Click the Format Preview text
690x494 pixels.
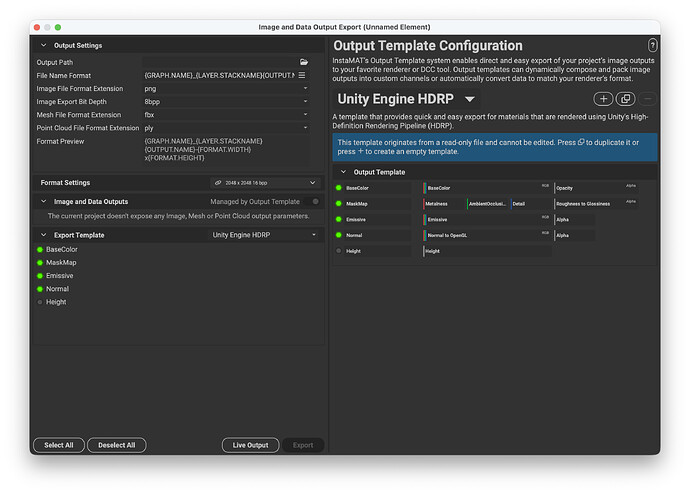[203, 150]
